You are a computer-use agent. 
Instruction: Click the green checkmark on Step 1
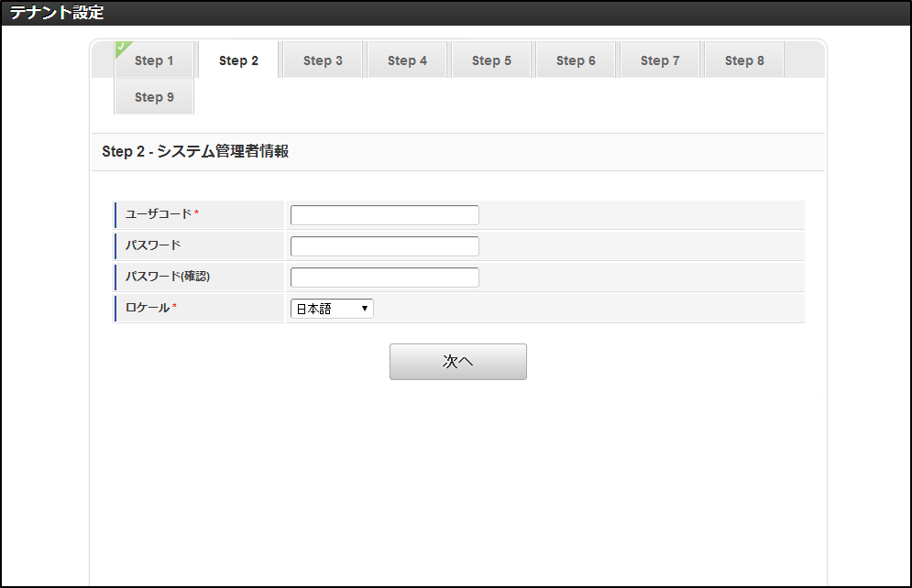point(122,48)
